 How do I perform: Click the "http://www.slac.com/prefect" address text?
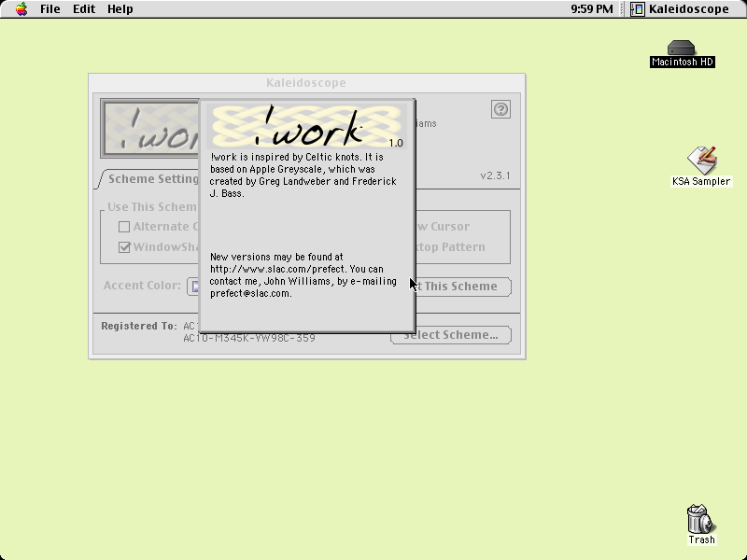[x=278, y=269]
